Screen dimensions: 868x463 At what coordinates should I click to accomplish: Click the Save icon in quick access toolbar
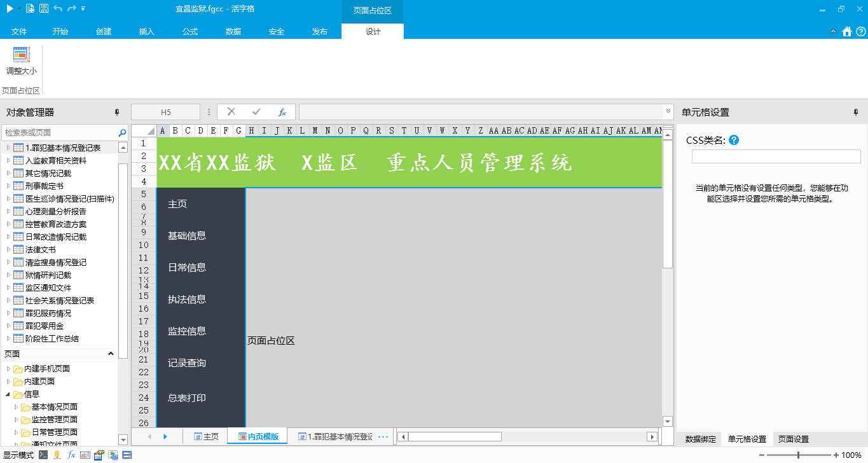click(43, 8)
